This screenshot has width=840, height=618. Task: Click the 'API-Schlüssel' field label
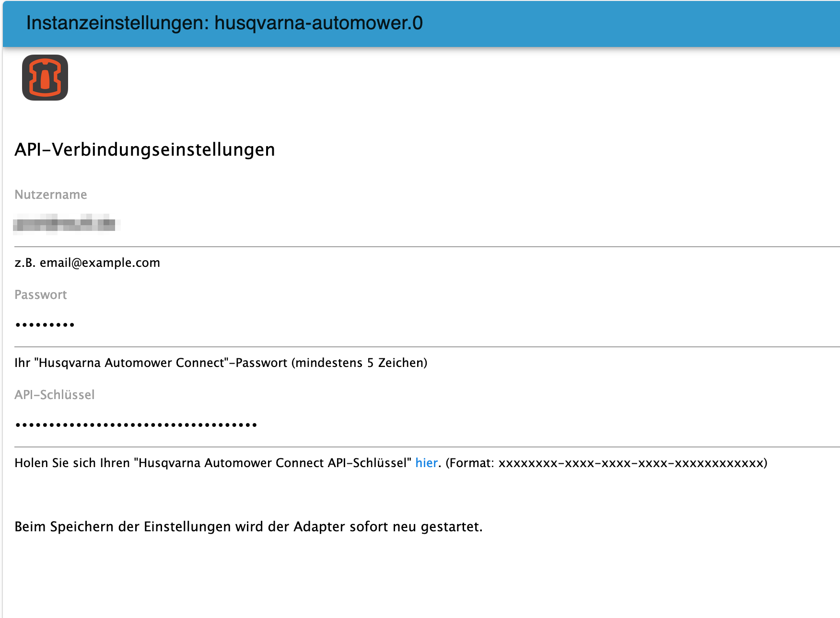[55, 395]
